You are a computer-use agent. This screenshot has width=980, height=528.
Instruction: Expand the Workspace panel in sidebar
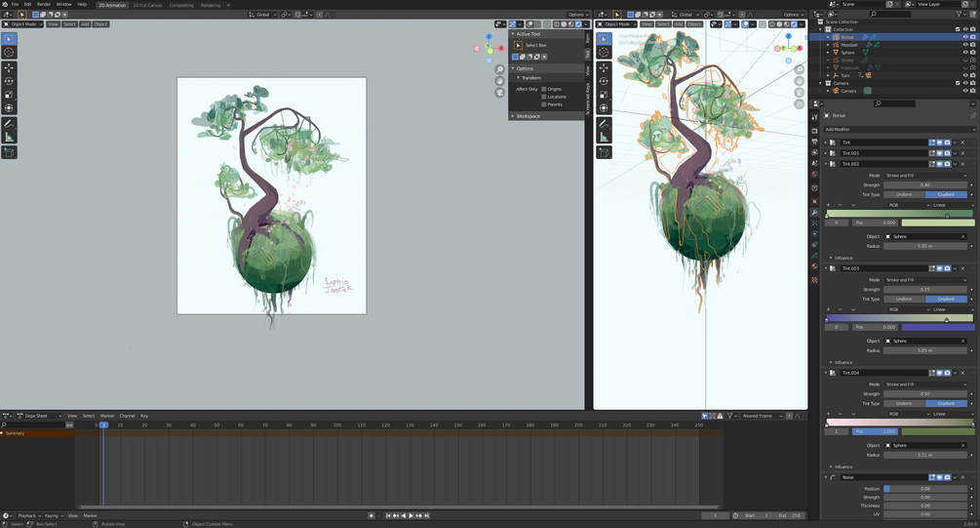528,116
